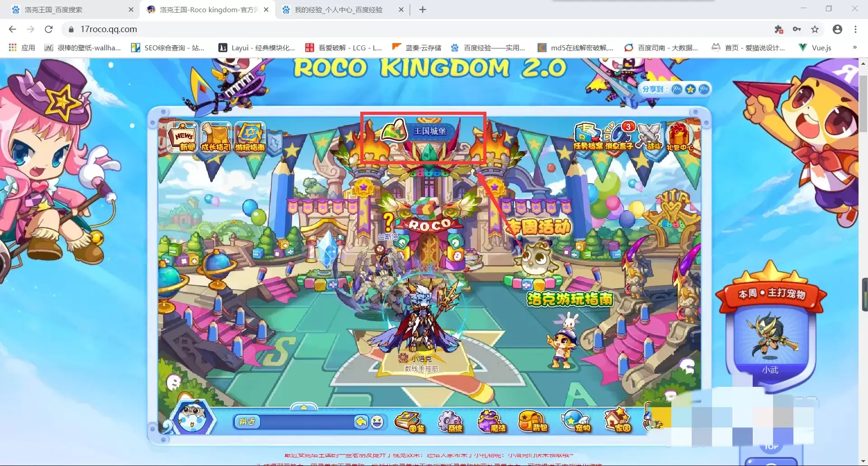Switch to the 我的经验_个人中心 tab
Viewport: 868px width, 466px height.
point(343,10)
